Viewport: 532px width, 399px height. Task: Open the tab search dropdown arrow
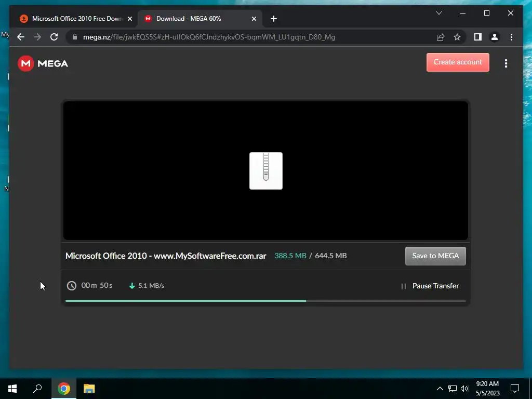438,13
